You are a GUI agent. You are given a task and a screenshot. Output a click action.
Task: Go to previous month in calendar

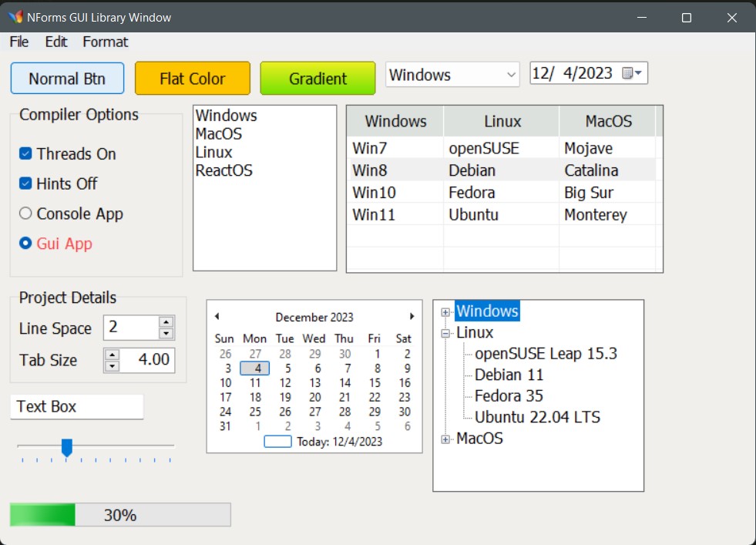(x=217, y=316)
